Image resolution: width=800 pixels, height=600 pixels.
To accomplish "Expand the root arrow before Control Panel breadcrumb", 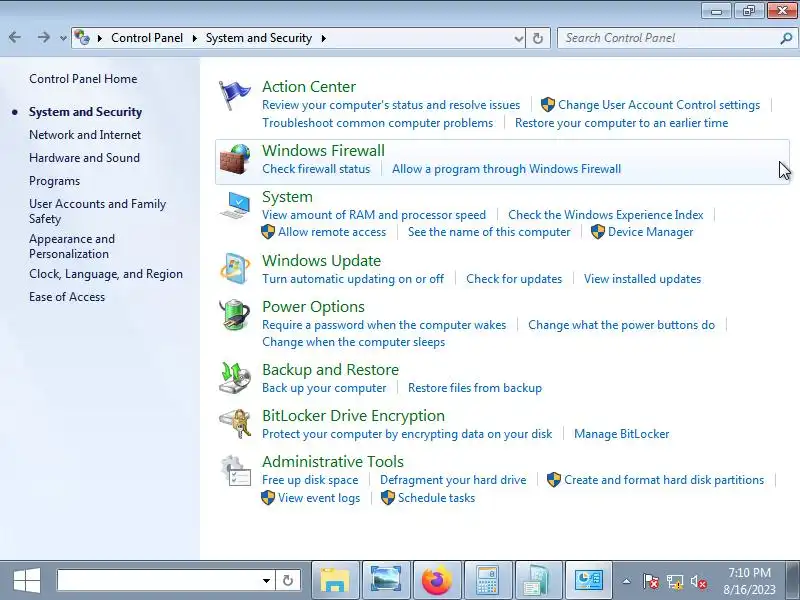I will (99, 38).
